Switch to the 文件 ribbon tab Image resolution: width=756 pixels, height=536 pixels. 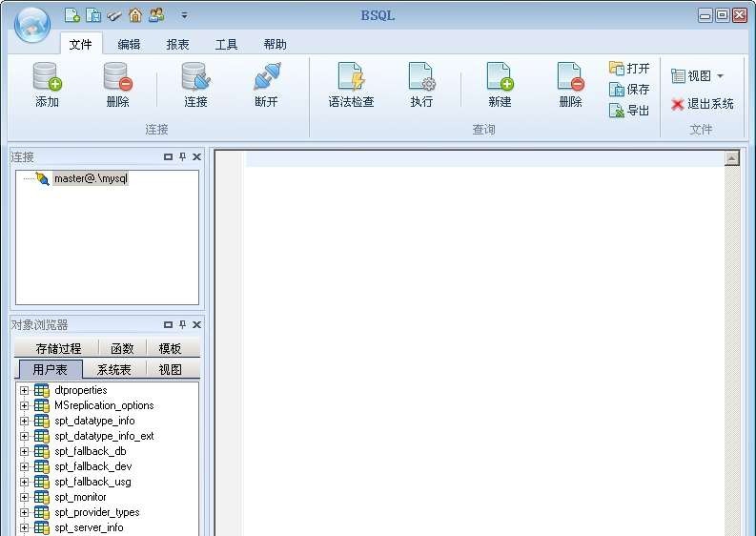pyautogui.click(x=80, y=45)
